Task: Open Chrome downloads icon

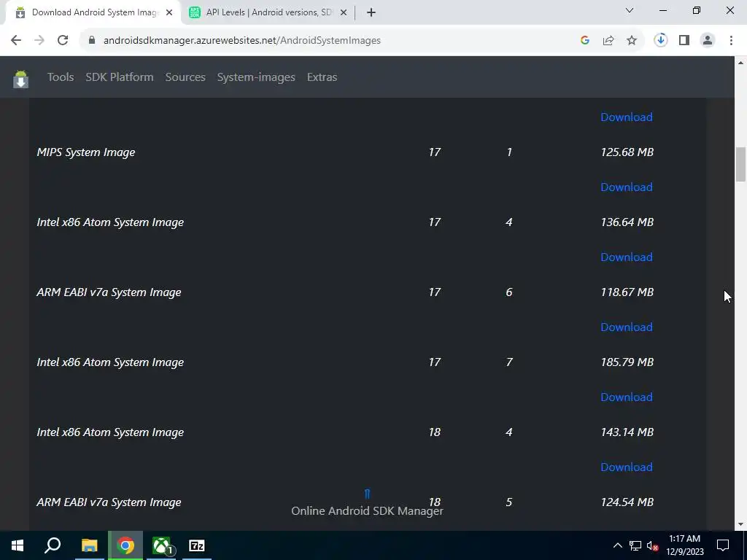Action: [x=660, y=41]
